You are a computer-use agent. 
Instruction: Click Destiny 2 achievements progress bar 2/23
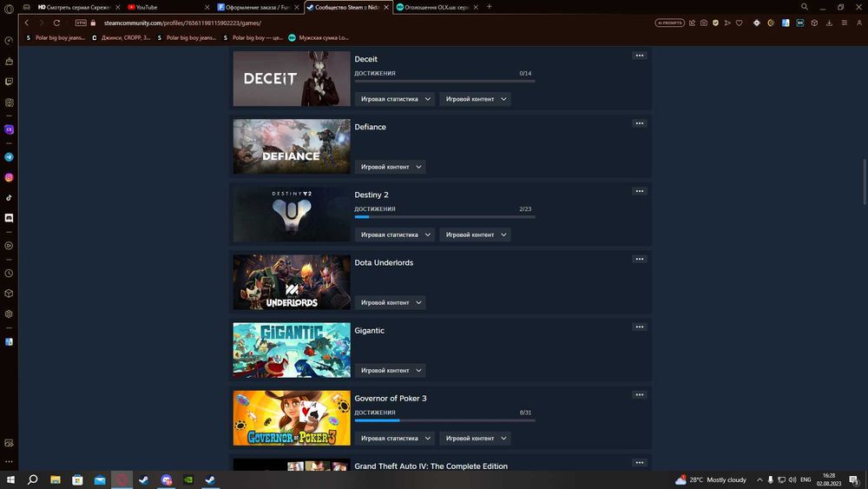tap(444, 216)
